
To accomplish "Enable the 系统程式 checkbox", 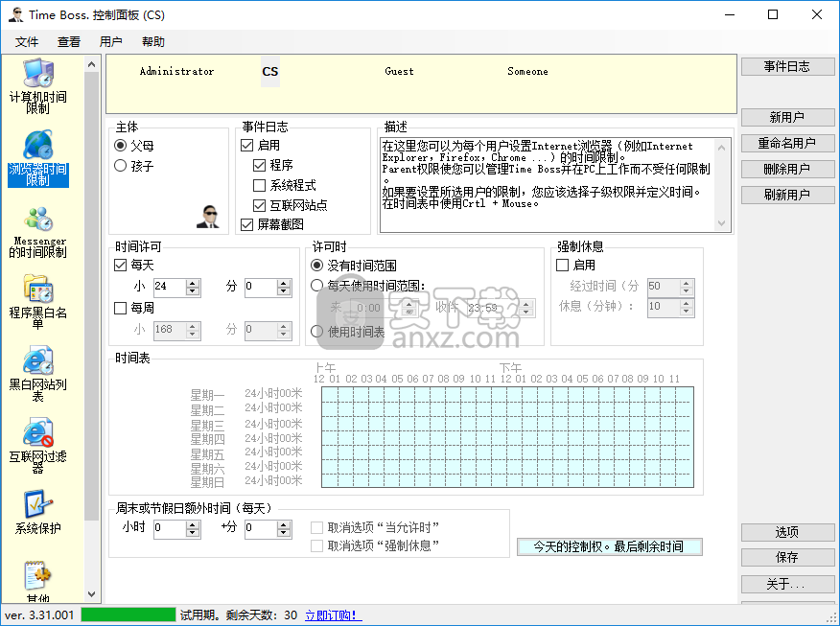I will [x=259, y=185].
